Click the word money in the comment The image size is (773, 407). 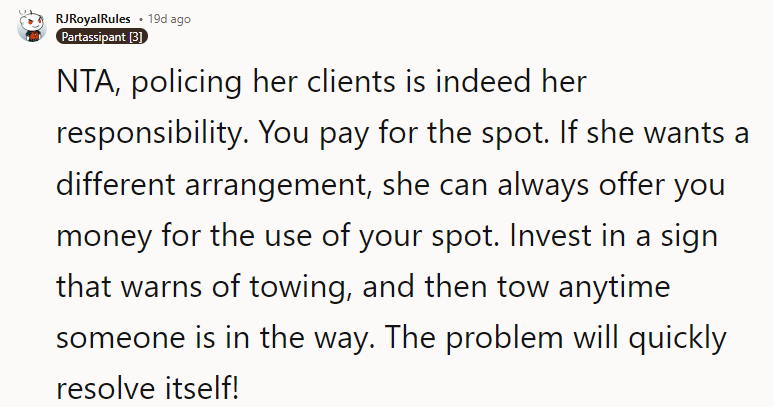(103, 238)
